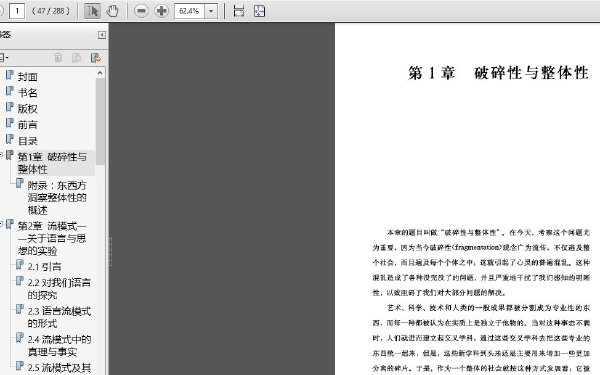Image resolution: width=600 pixels, height=375 pixels.
Task: Click the 62.4% zoom value field
Action: 189,11
